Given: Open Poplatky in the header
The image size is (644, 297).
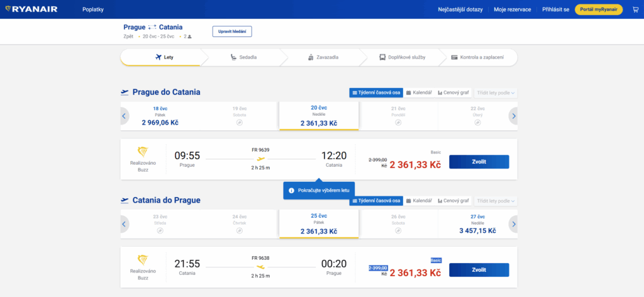Looking at the screenshot, I should pos(93,9).
